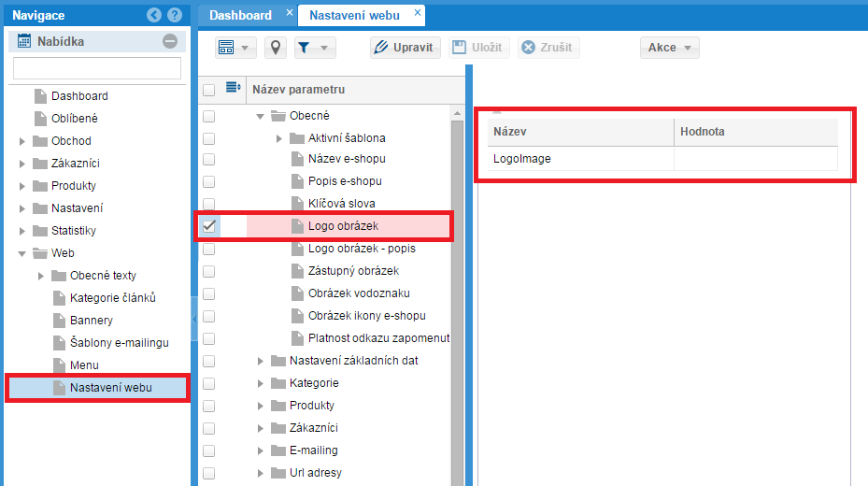This screenshot has width=868, height=486.
Task: Click the Uložit save button
Action: (x=478, y=48)
